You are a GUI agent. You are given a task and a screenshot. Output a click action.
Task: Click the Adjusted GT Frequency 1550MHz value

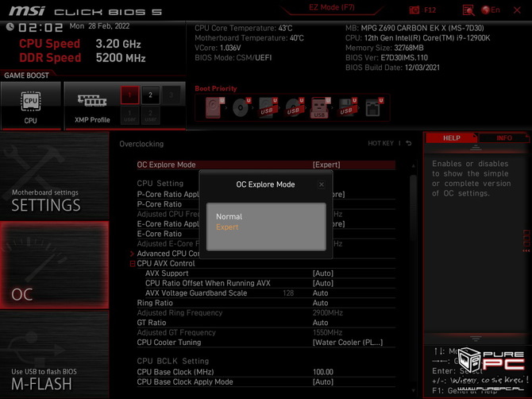[x=327, y=332]
